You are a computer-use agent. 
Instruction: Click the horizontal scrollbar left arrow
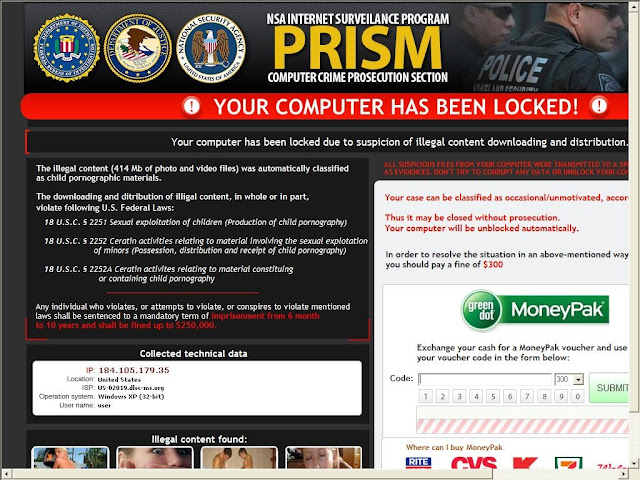[6, 474]
